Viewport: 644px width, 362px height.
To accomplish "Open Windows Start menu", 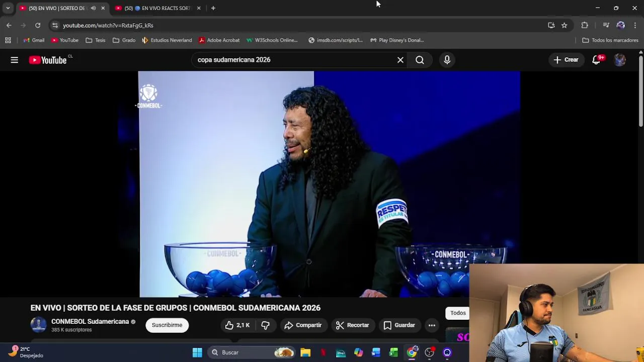I will (x=197, y=352).
